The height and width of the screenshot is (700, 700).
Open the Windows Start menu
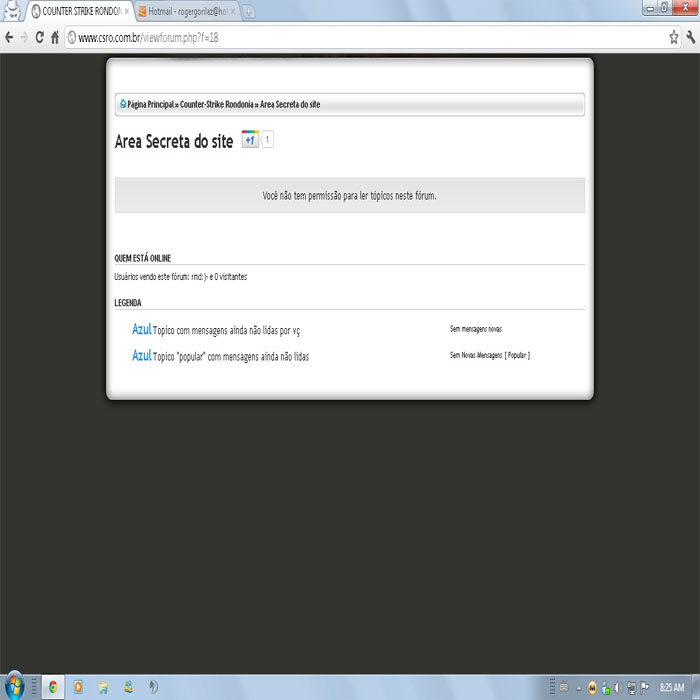click(x=13, y=686)
